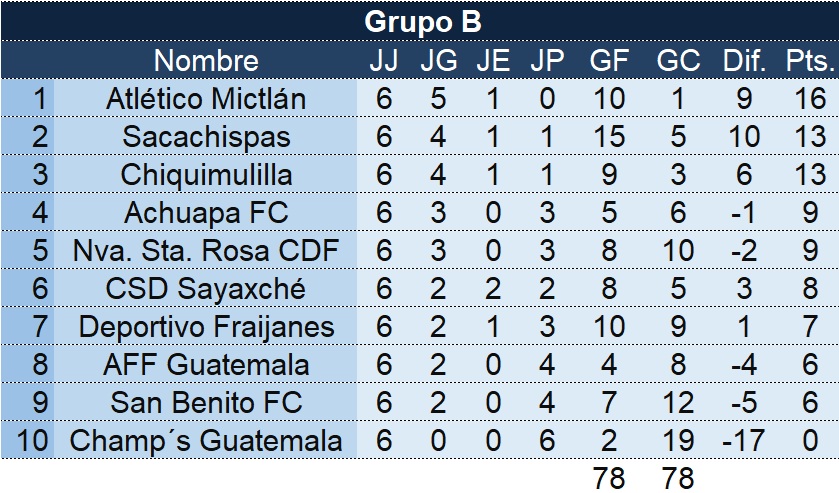Image resolution: width=839 pixels, height=493 pixels.
Task: Select the Dif. column header
Action: (x=744, y=60)
